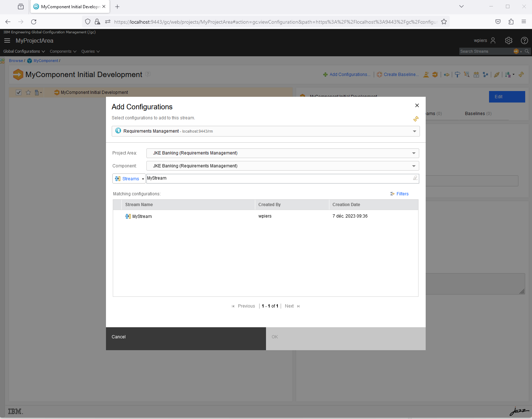
Task: Open the Components menu
Action: pyautogui.click(x=63, y=51)
